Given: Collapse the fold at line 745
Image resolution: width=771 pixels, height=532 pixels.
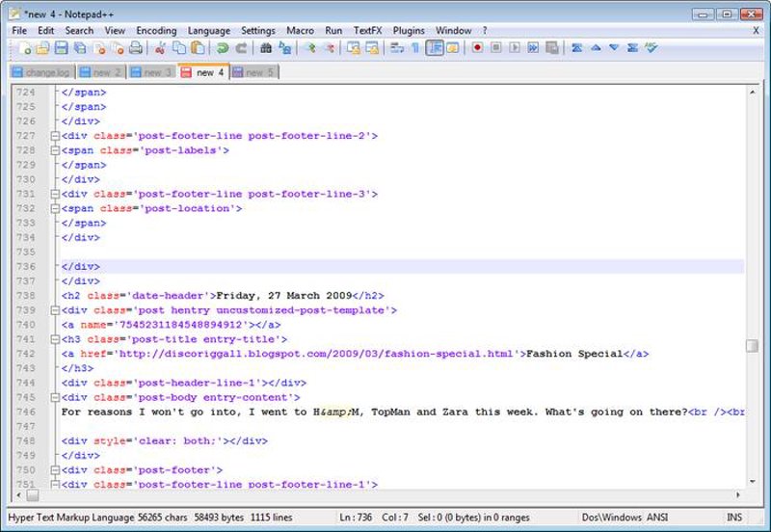Looking at the screenshot, I should (55, 397).
